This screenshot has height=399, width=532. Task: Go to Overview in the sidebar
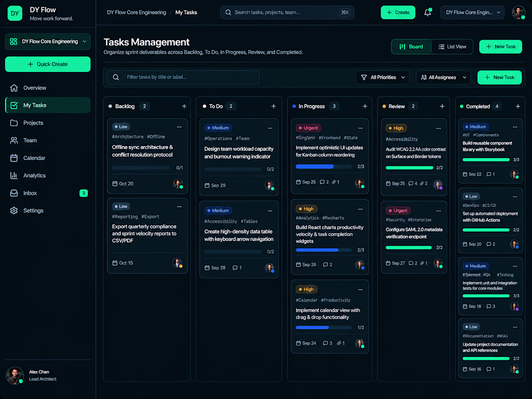click(48, 88)
